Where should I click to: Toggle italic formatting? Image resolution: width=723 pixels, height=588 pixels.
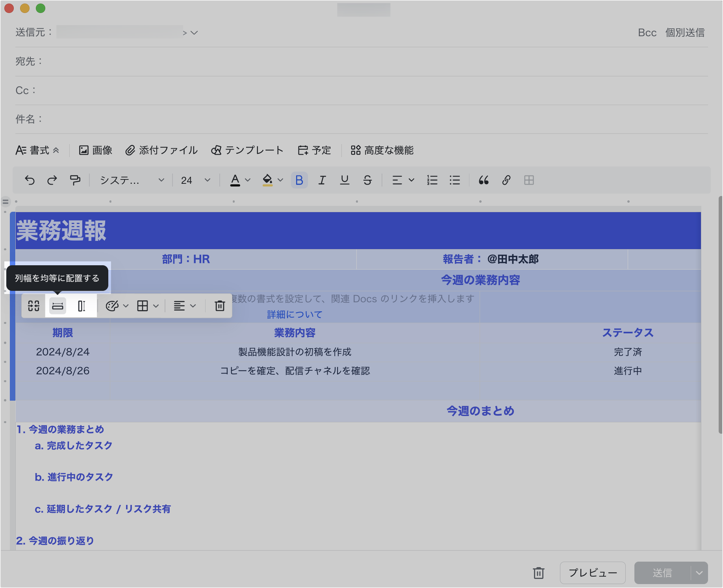tap(322, 180)
